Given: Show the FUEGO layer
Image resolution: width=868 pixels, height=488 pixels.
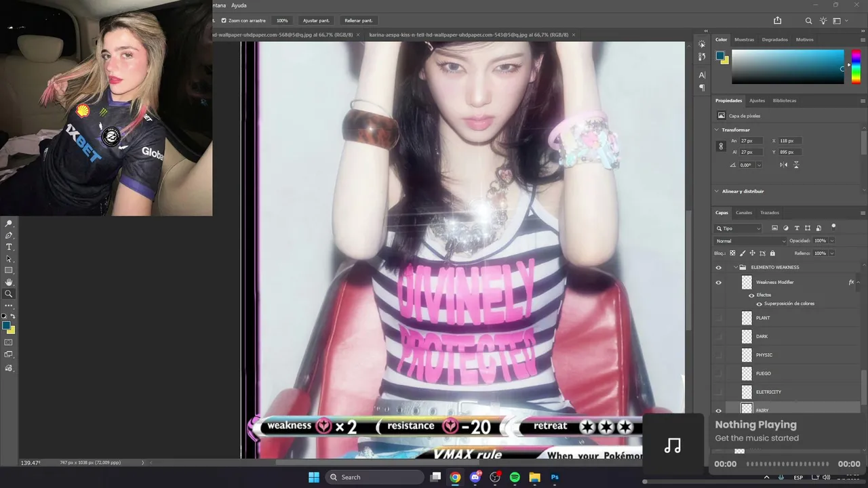Looking at the screenshot, I should [719, 373].
